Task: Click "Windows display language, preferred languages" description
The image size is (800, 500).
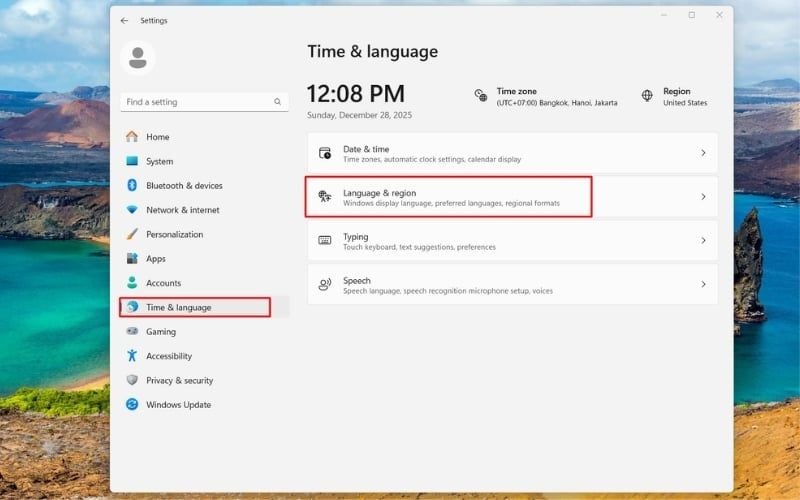Action: 451,203
